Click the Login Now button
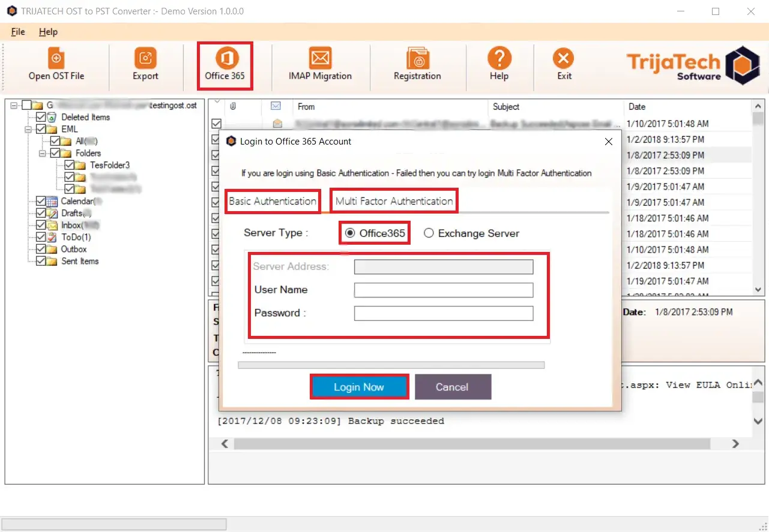769x532 pixels. [x=359, y=387]
